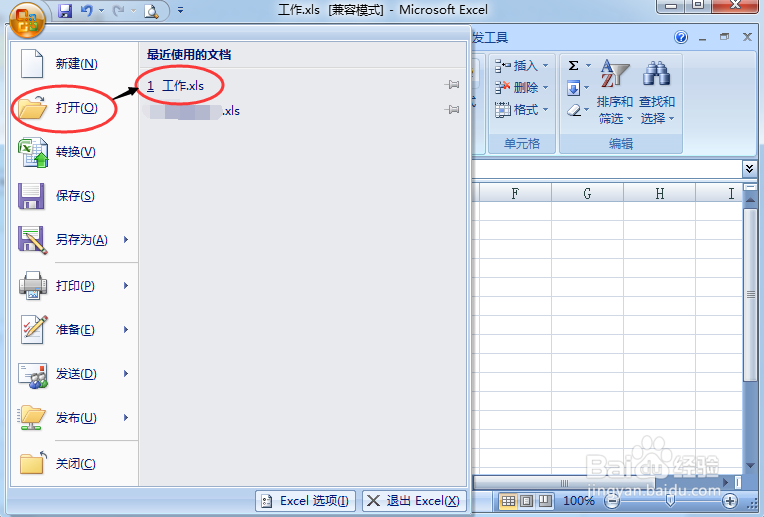Select Convert (转换) in the Office menu

click(x=74, y=152)
